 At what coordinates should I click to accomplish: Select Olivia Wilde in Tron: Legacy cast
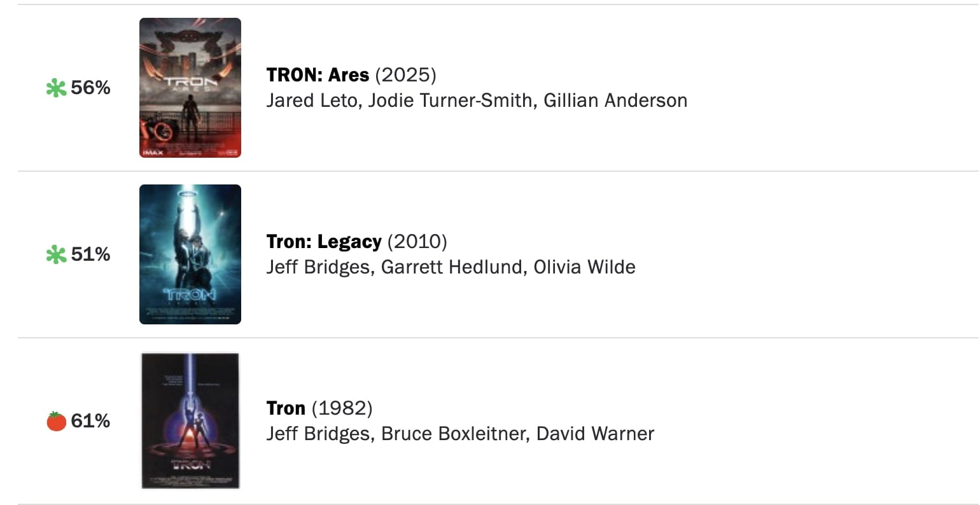pyautogui.click(x=584, y=267)
